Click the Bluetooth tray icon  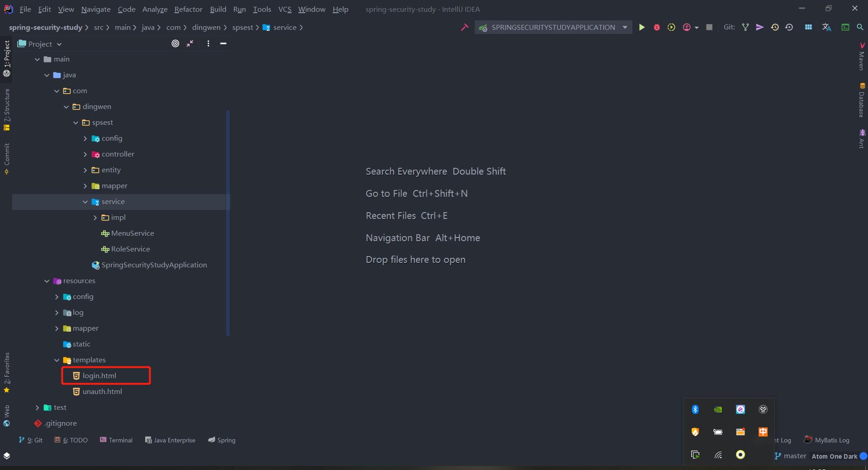[695, 409]
